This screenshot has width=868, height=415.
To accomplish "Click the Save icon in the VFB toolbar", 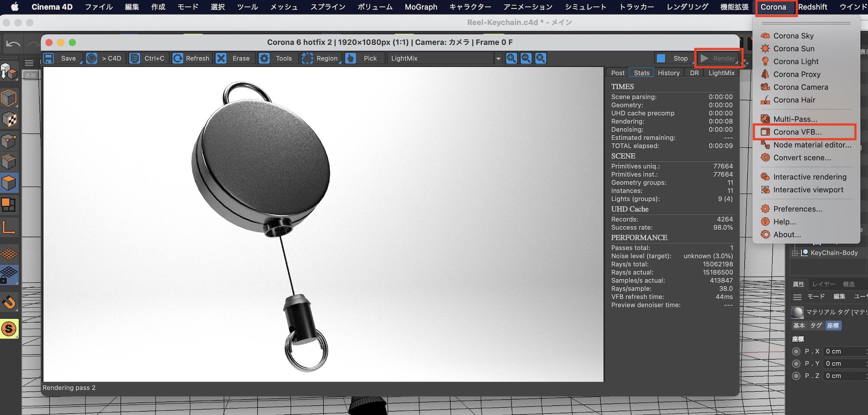I will click(x=49, y=59).
